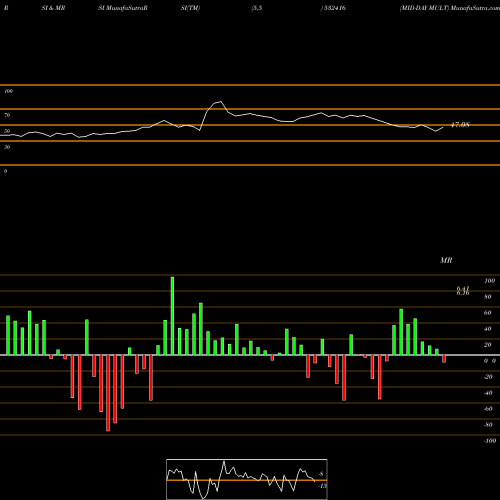The image size is (500, 500).
Task: Select the MR panel title label
Action: click(x=446, y=260)
